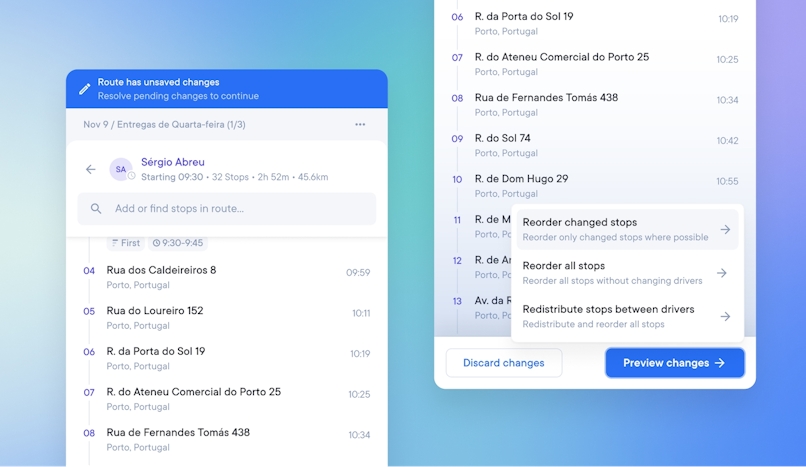Click stop number 12 in right panel
The image size is (806, 467).
click(x=457, y=260)
